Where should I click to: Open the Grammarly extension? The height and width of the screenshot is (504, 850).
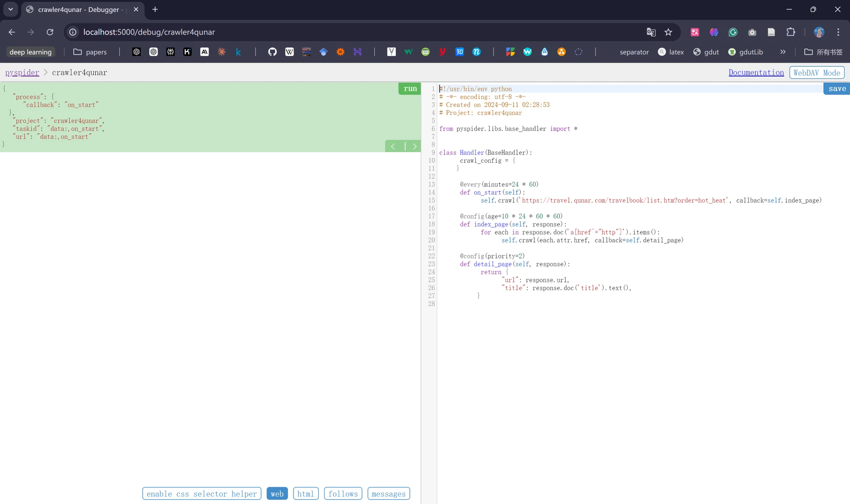[x=733, y=32]
